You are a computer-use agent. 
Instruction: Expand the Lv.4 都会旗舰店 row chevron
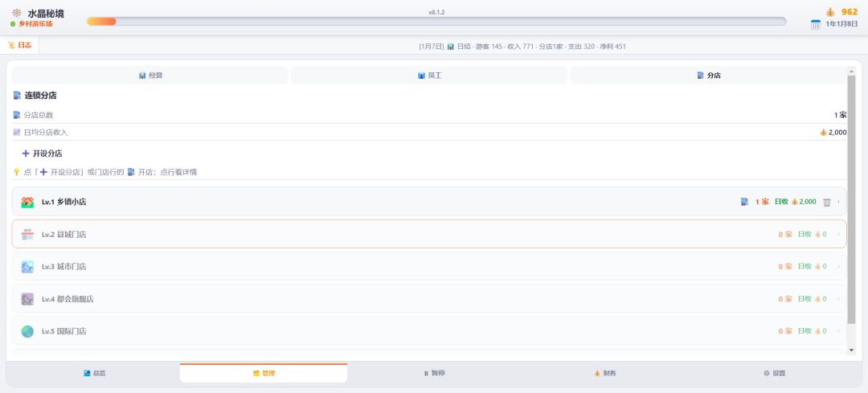838,299
